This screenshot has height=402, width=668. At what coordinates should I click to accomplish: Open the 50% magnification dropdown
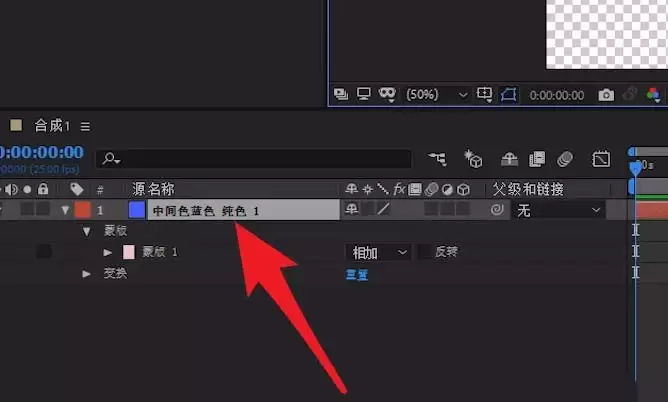437,94
